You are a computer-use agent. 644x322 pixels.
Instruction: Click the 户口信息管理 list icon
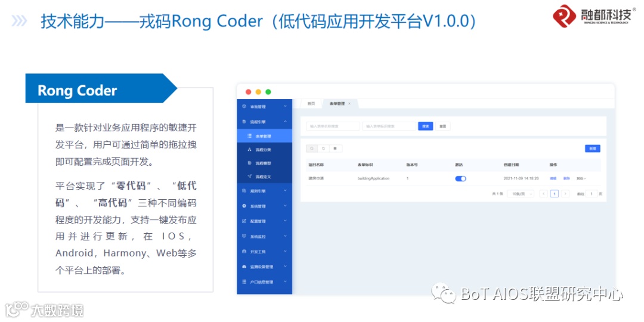click(x=244, y=281)
